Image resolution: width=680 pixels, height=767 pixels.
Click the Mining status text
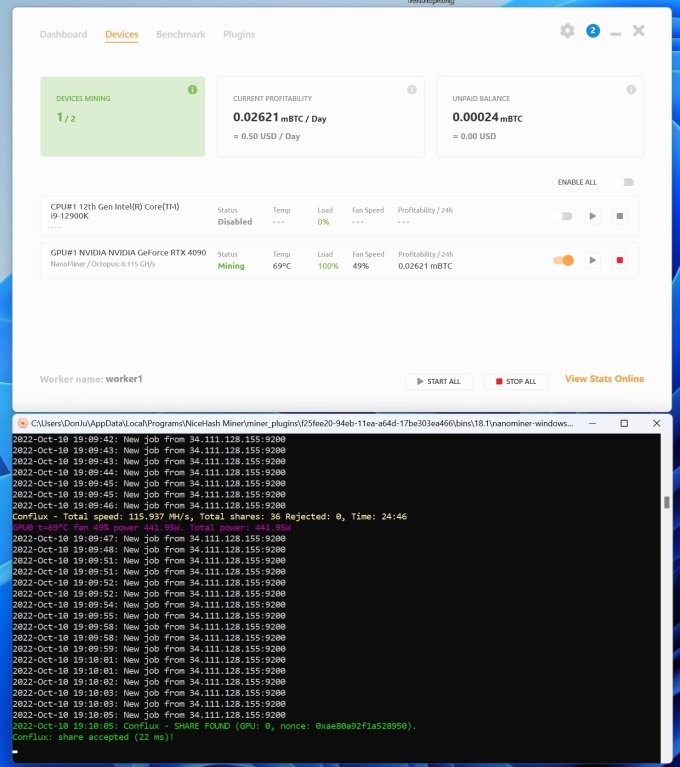pyautogui.click(x=231, y=266)
